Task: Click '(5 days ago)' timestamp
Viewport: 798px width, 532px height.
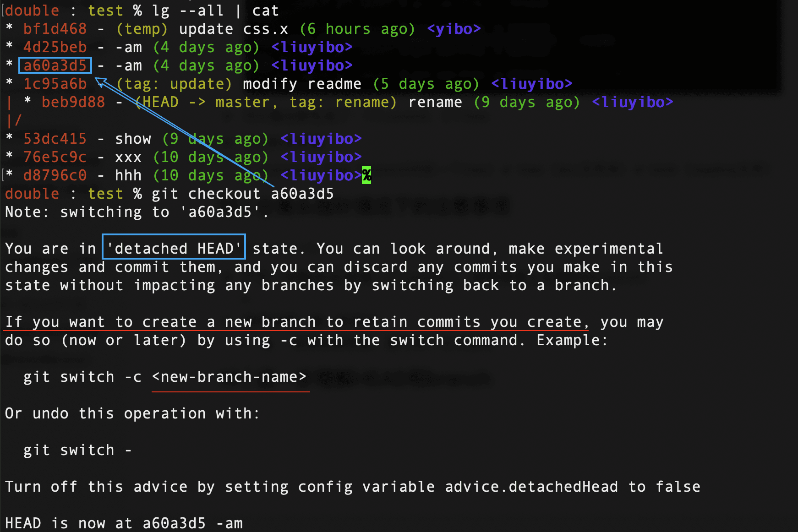Action: click(x=426, y=84)
